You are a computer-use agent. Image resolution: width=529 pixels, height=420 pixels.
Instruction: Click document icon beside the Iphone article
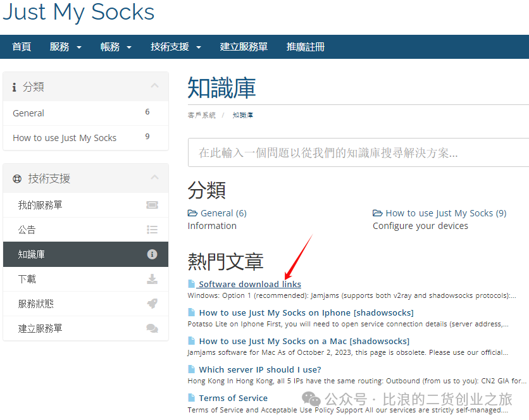(x=191, y=312)
